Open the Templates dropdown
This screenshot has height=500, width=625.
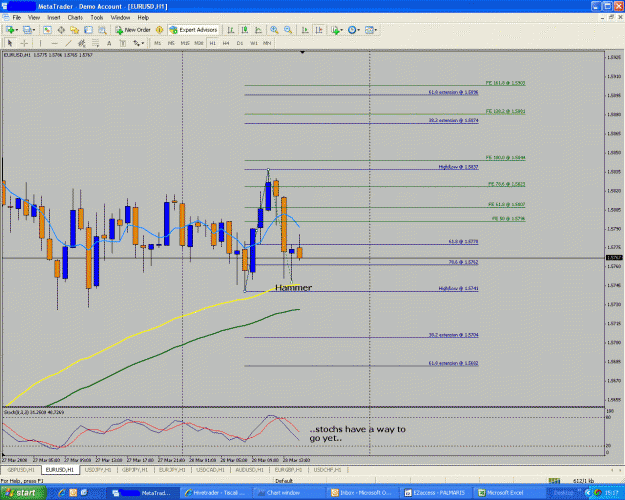[x=371, y=30]
